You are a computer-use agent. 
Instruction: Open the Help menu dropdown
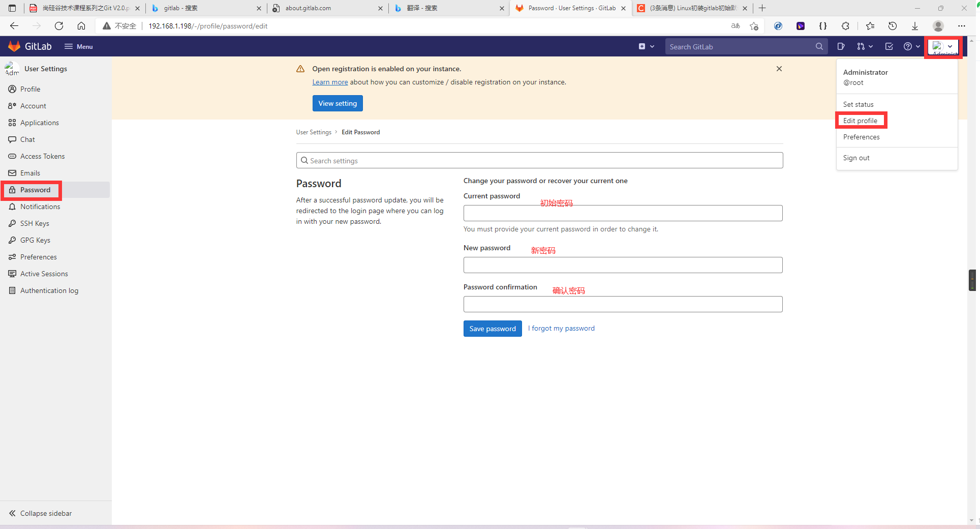911,46
